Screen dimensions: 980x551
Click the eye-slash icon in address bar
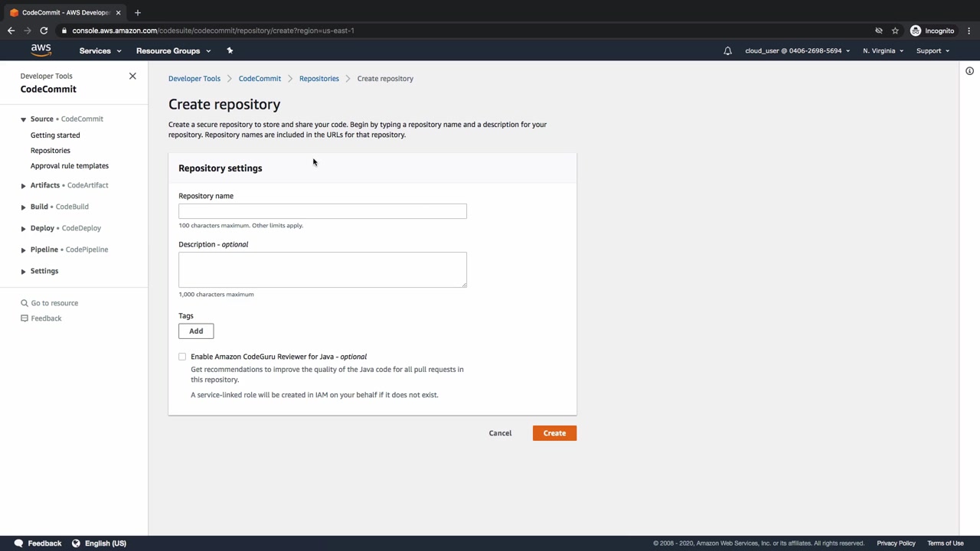click(x=879, y=31)
